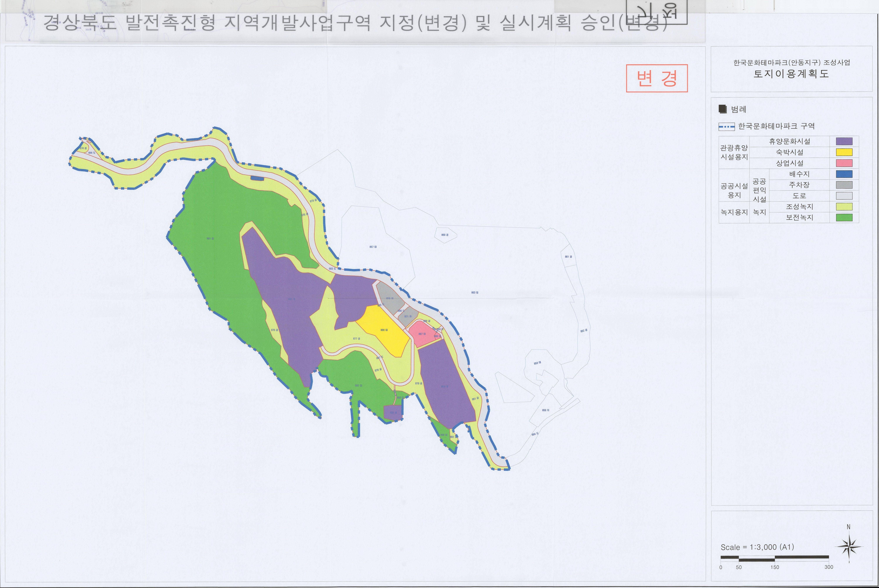Click the dashed blue boundary line legend sample
Screen dimensions: 879x588
pyautogui.click(x=726, y=127)
